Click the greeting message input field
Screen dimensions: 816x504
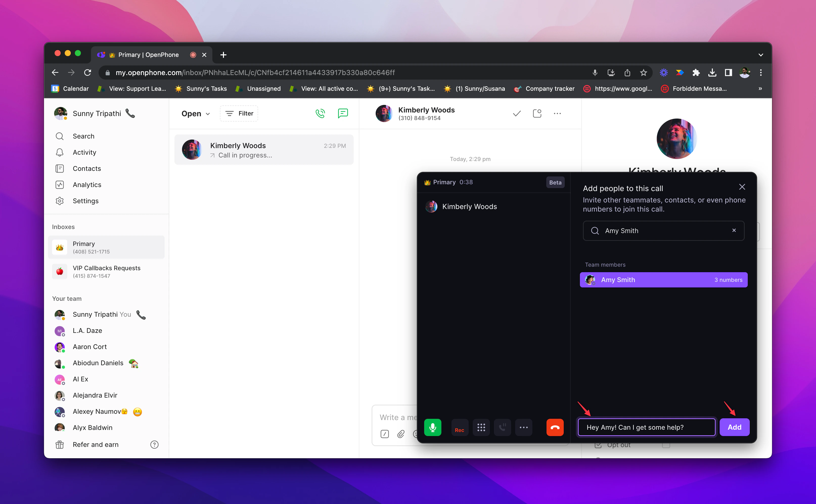[x=646, y=427]
